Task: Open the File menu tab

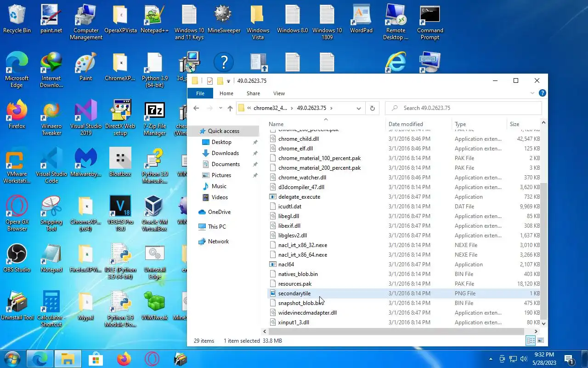Action: coord(200,93)
